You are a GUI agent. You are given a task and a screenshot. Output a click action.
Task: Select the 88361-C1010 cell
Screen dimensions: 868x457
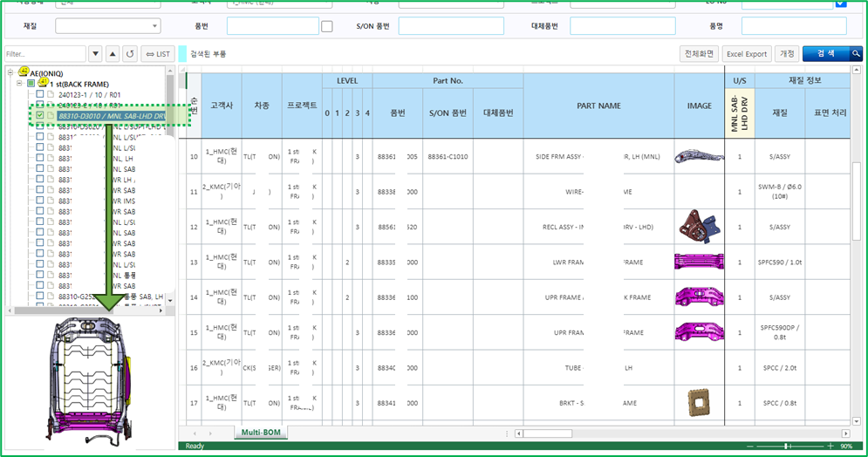pyautogui.click(x=448, y=157)
